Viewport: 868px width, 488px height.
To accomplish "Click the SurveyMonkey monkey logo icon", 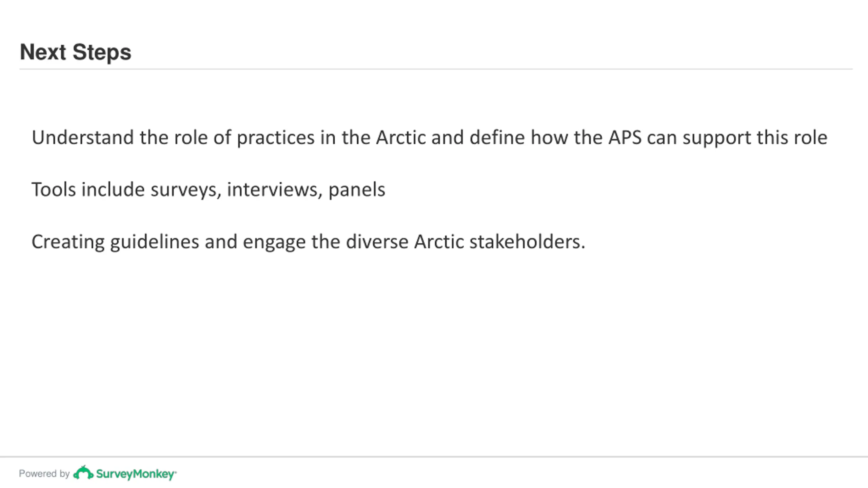I will (83, 473).
